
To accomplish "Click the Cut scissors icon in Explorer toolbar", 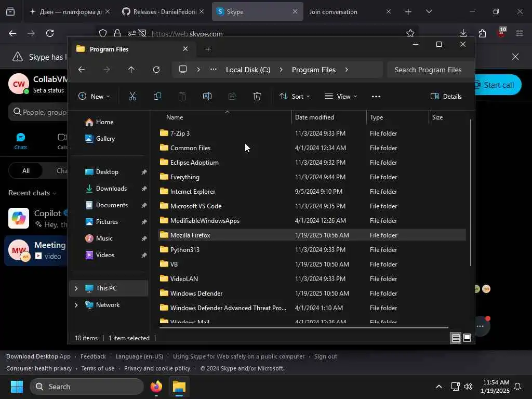I will pyautogui.click(x=132, y=96).
